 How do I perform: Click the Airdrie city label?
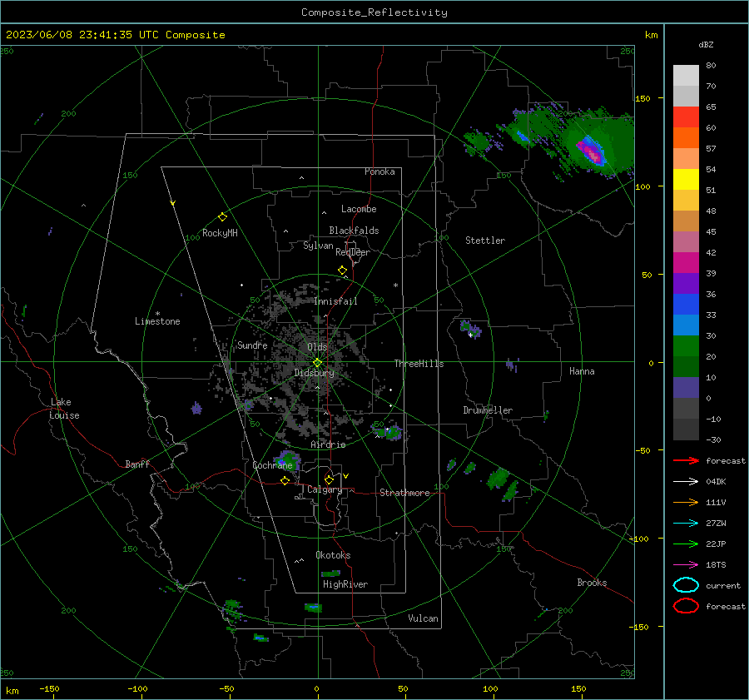click(x=328, y=444)
